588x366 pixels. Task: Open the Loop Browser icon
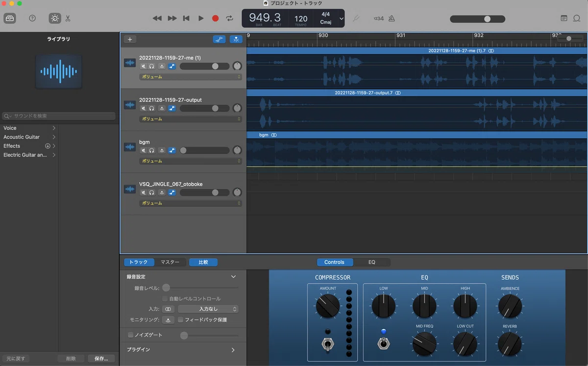[x=577, y=18]
